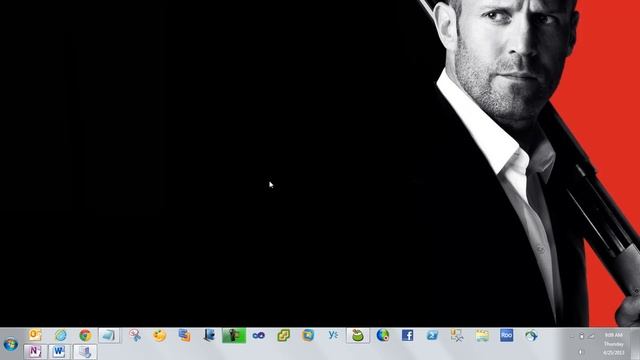
Task: Launch Outlook from the taskbar
Action: (x=35, y=336)
